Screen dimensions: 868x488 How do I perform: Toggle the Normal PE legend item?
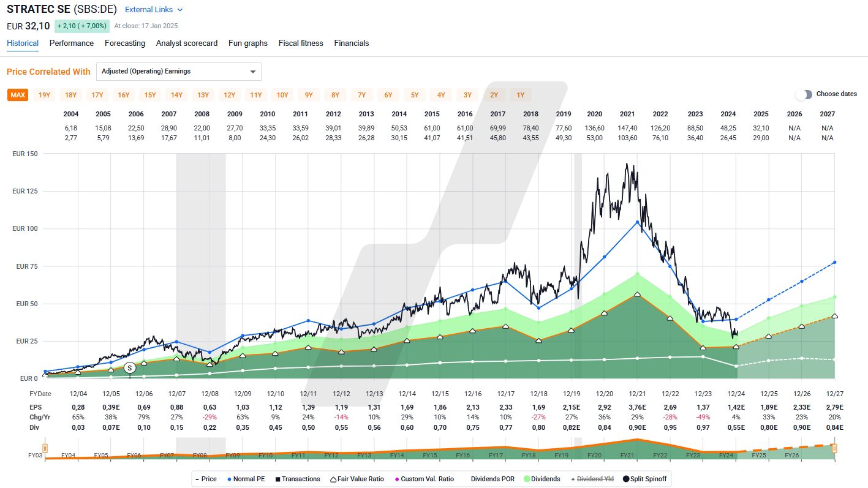[x=246, y=479]
